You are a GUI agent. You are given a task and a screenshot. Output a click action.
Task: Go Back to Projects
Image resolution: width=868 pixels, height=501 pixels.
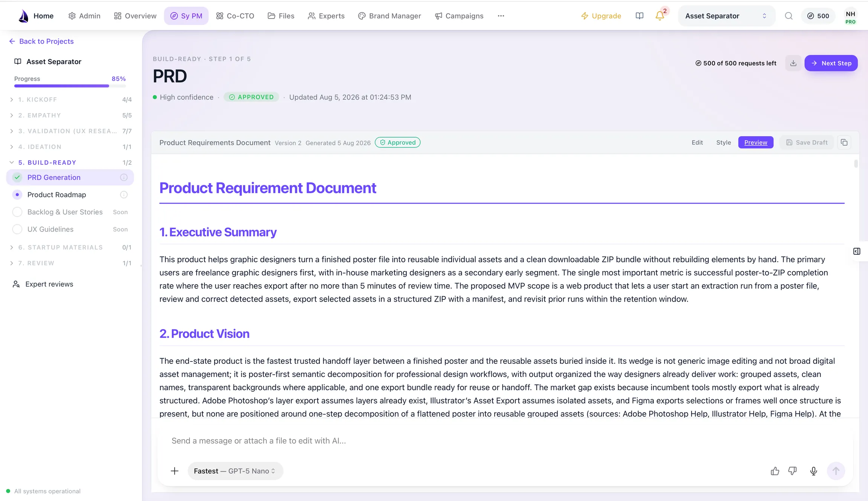(41, 41)
